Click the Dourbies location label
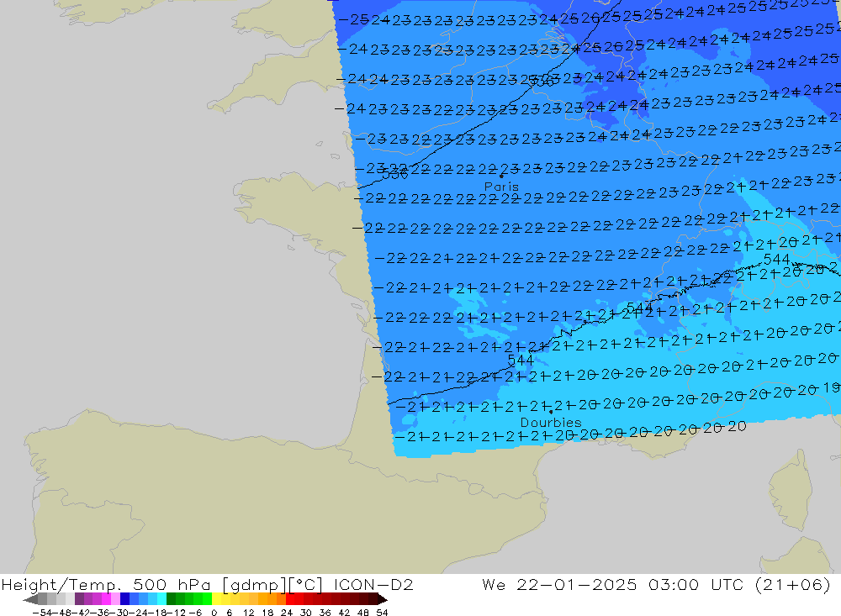Image resolution: width=841 pixels, height=616 pixels. click(x=551, y=423)
